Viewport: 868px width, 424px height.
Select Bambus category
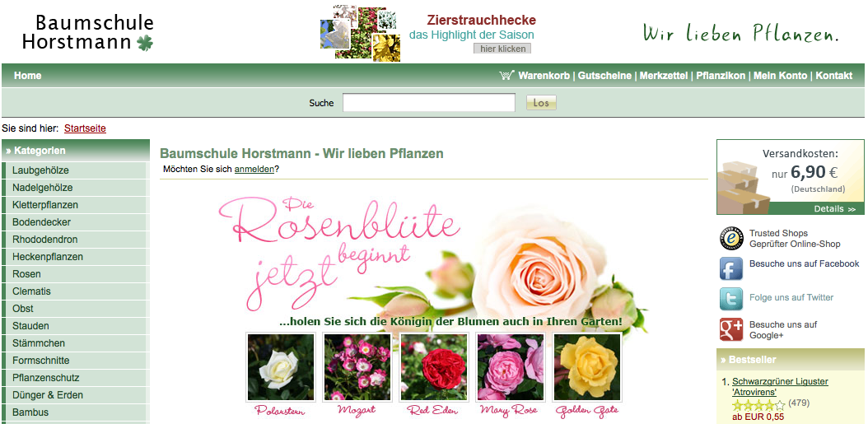pyautogui.click(x=75, y=412)
